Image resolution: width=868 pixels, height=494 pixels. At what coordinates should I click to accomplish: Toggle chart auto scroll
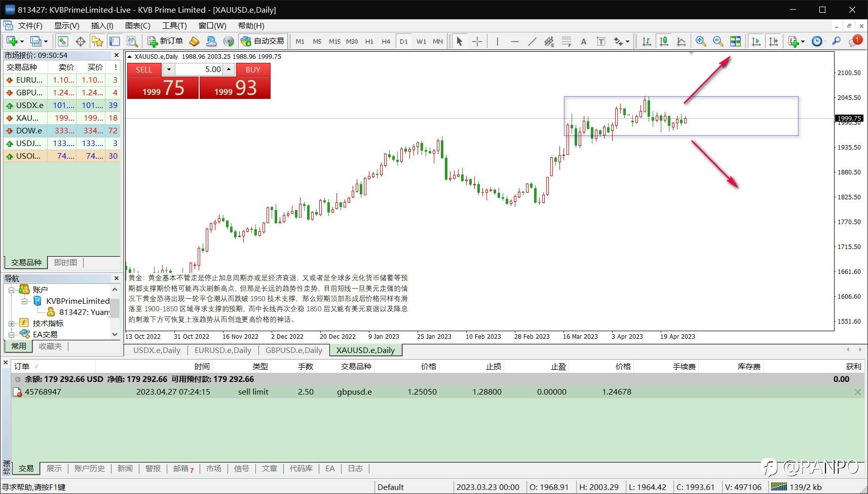[x=756, y=42]
